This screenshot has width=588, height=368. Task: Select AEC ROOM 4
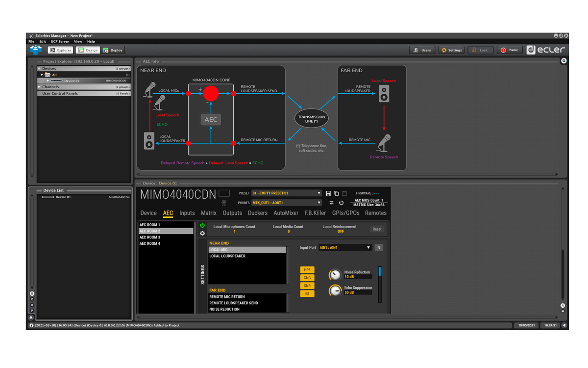point(166,243)
